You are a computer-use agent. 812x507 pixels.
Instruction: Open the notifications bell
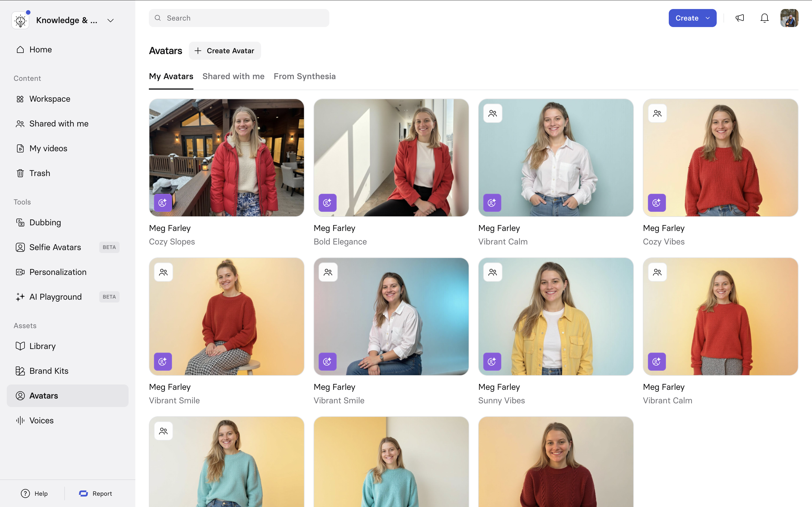[x=764, y=18]
